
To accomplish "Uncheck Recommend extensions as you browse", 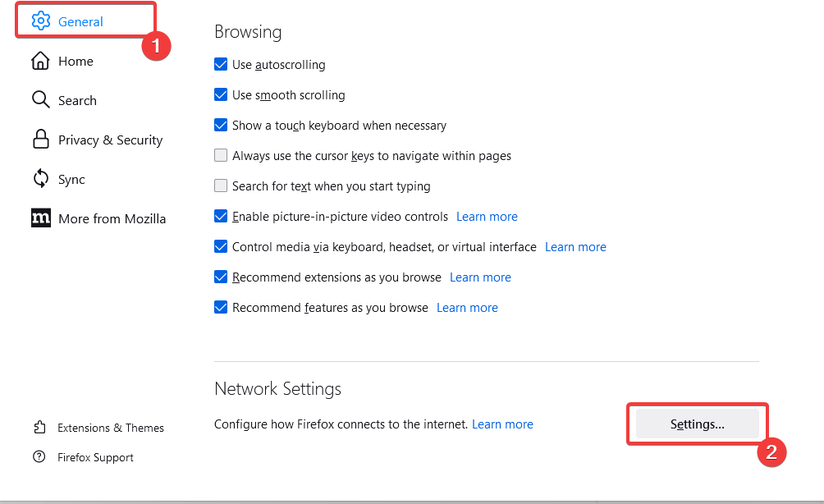I will click(221, 277).
